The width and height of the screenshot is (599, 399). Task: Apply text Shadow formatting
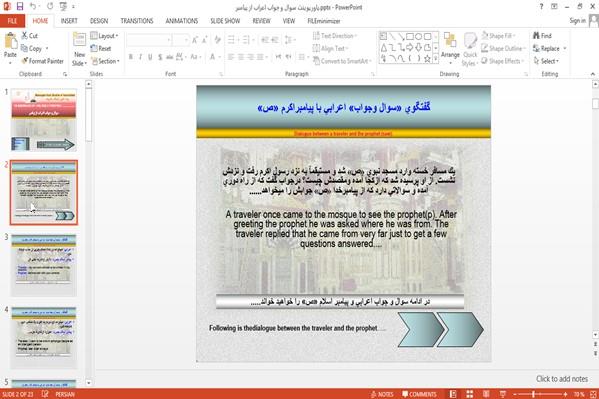(x=160, y=57)
